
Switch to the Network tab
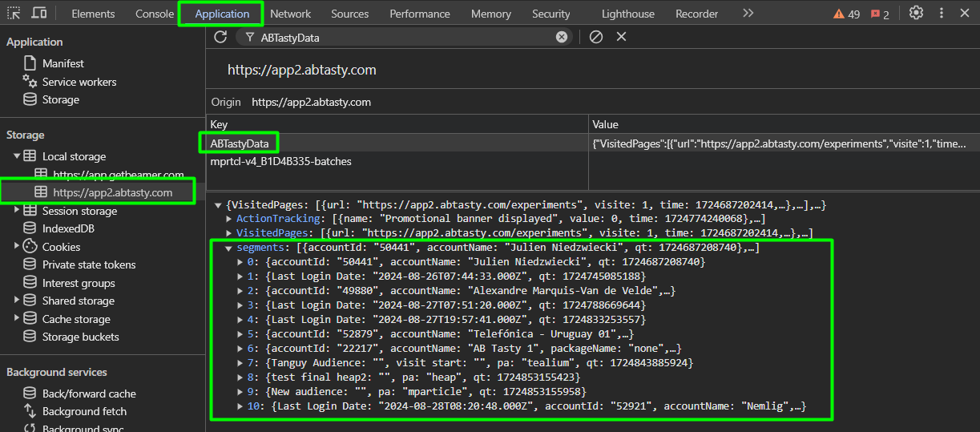tap(290, 14)
